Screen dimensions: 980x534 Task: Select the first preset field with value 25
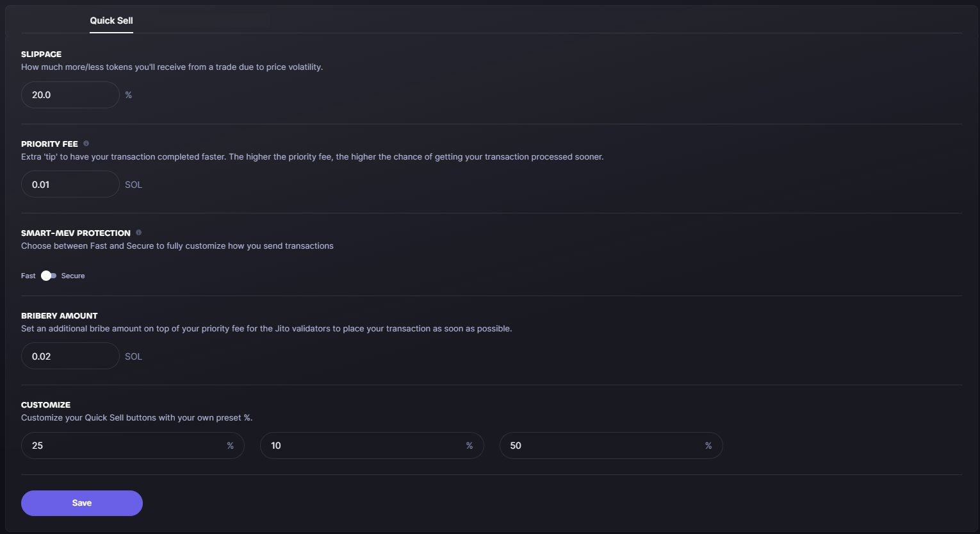[x=122, y=446]
